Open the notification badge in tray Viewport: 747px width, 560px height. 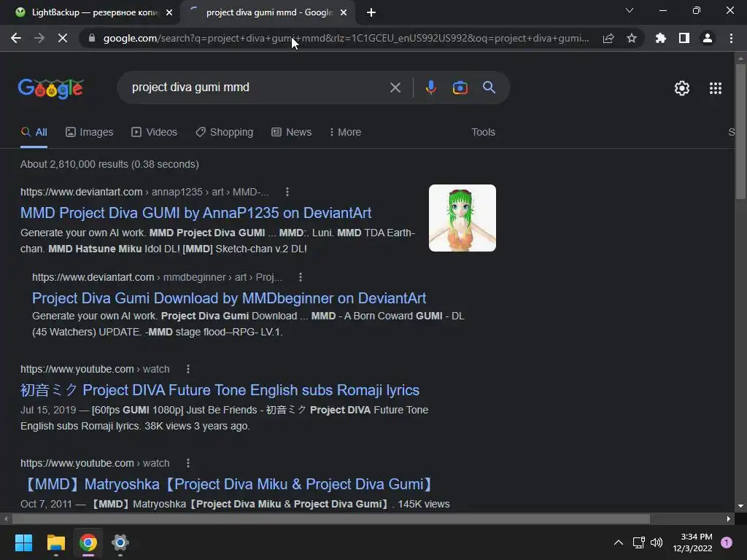pyautogui.click(x=727, y=542)
